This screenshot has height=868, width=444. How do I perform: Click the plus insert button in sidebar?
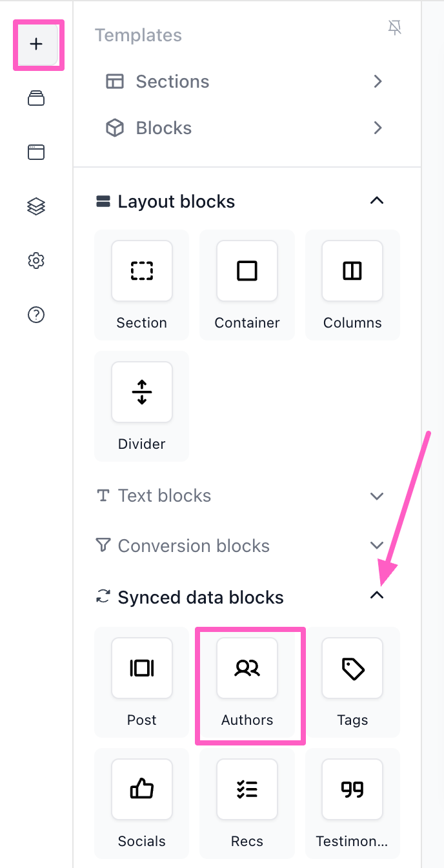(x=37, y=44)
